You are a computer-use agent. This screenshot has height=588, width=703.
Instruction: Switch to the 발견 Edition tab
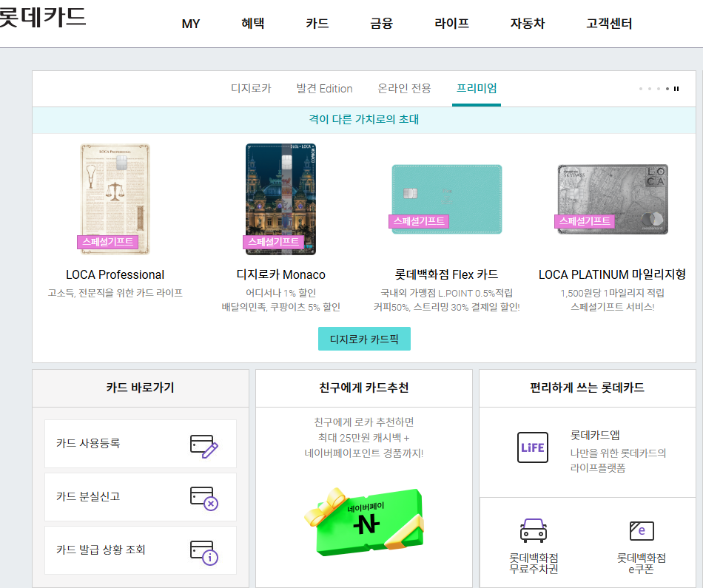(324, 88)
